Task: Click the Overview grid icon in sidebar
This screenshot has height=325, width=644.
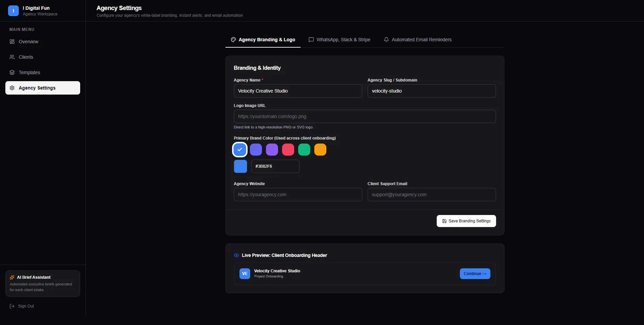Action: pyautogui.click(x=12, y=42)
